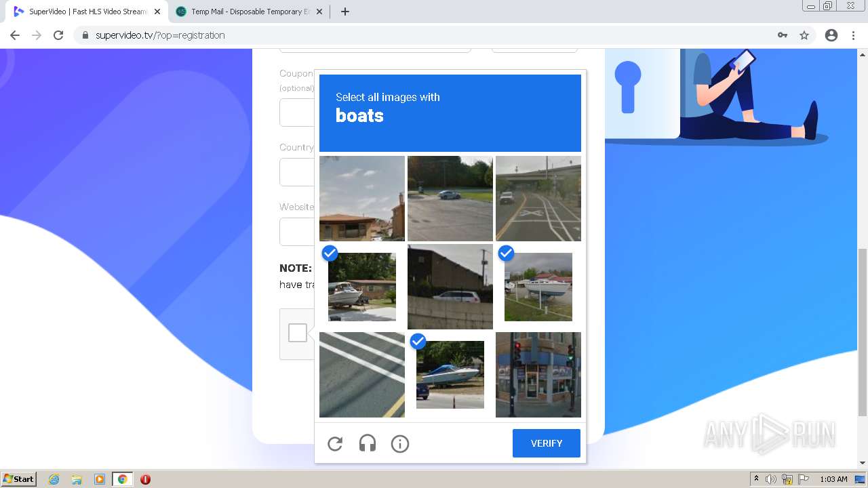Open the volume control tray icon
The image size is (868, 488).
(x=771, y=479)
